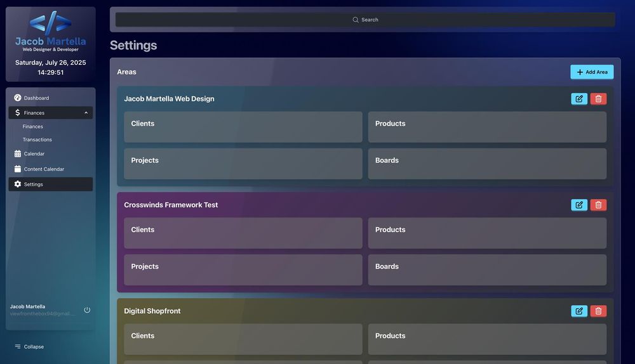This screenshot has width=635, height=364.
Task: Click the Crosswinds Framework Test heading
Action: click(x=171, y=205)
